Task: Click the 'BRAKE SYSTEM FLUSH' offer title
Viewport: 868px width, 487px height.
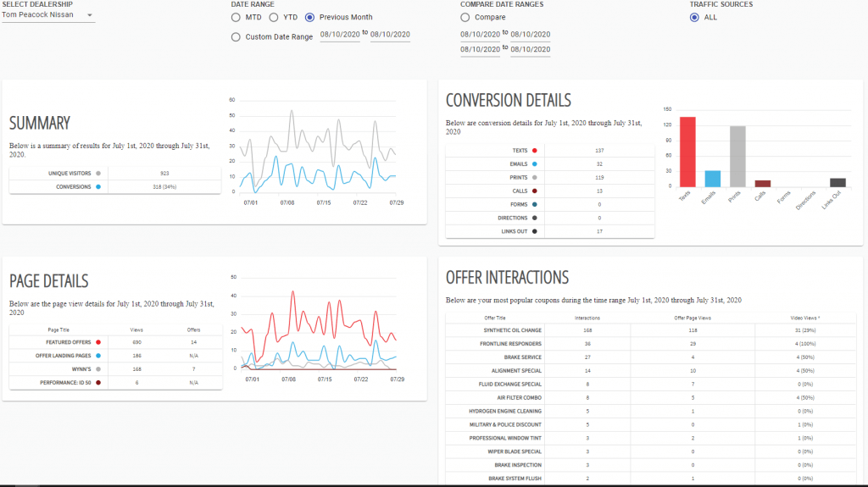Action: (x=515, y=479)
